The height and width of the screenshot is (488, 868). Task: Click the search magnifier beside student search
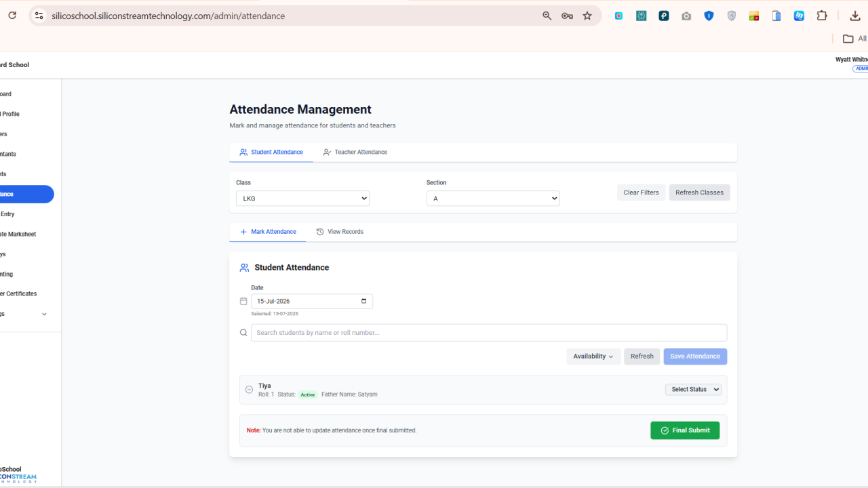pyautogui.click(x=243, y=333)
